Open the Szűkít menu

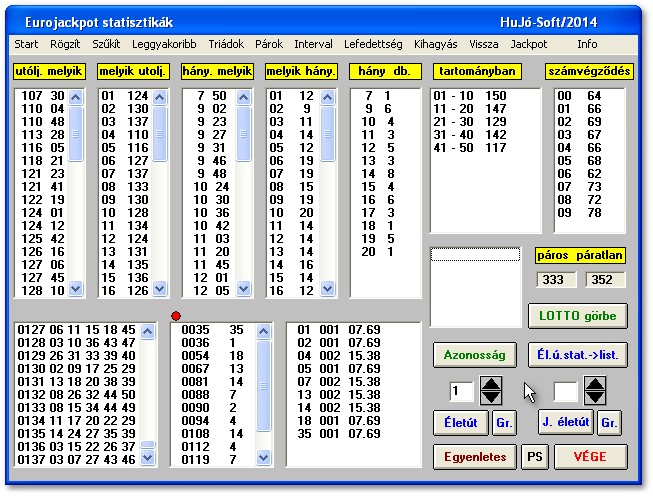[106, 44]
